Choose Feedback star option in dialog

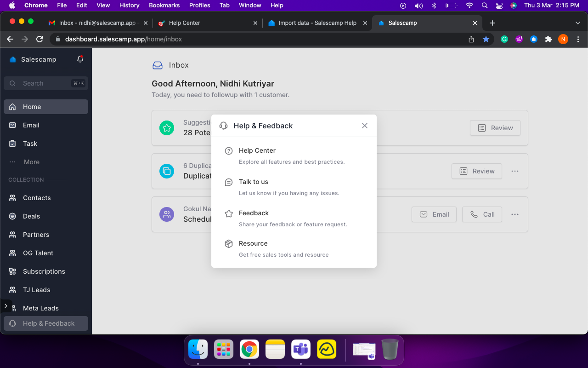[x=254, y=213]
